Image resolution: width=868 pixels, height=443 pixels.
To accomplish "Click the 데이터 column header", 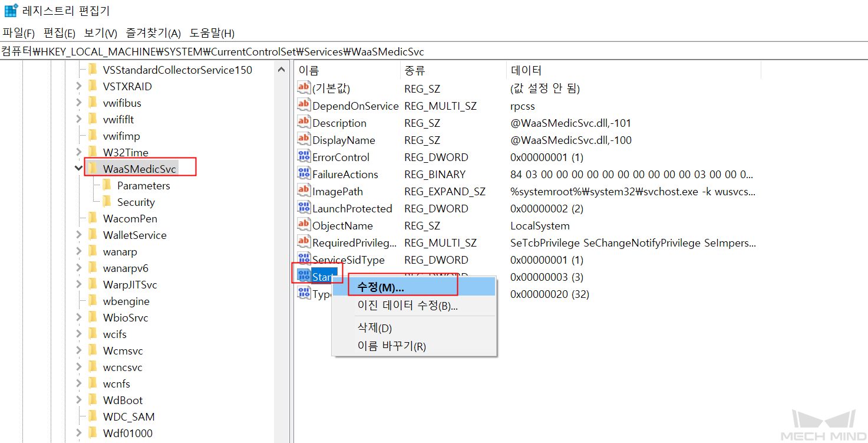I will [x=633, y=71].
